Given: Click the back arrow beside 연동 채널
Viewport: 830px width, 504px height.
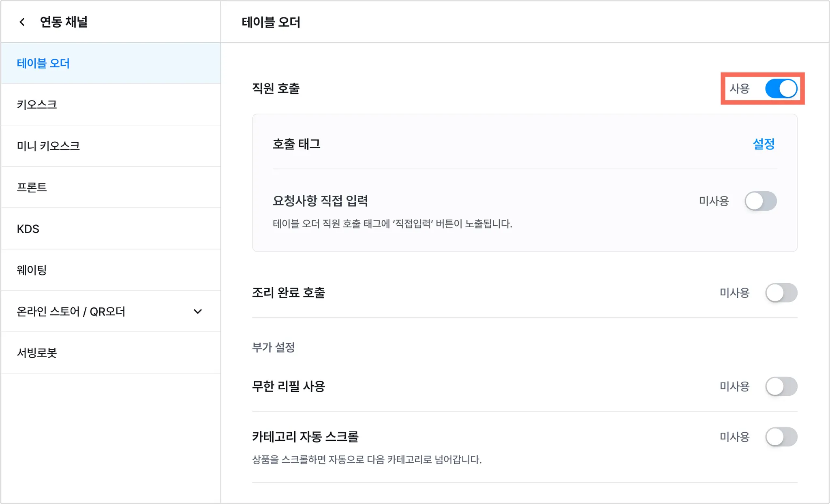Looking at the screenshot, I should click(22, 22).
